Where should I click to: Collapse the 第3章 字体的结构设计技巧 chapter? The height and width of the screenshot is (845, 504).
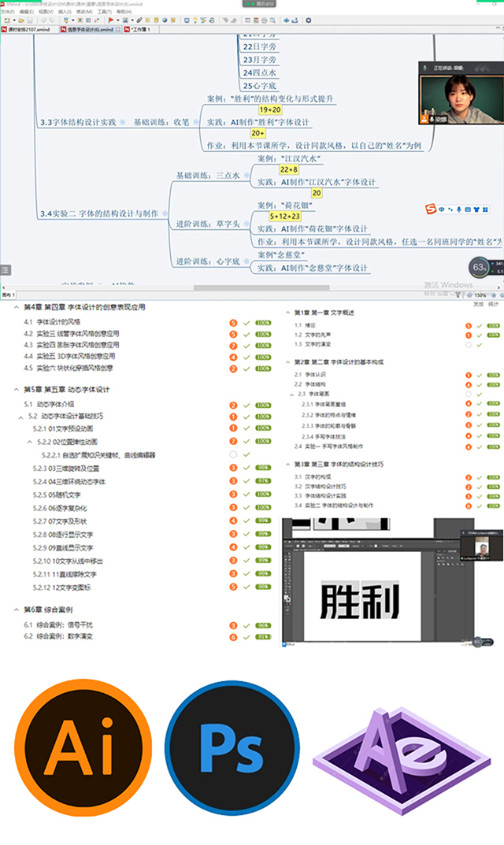click(288, 464)
